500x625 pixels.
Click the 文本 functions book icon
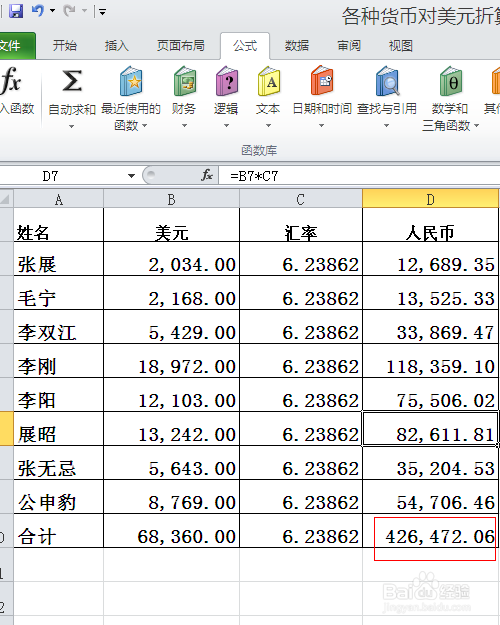pos(269,81)
